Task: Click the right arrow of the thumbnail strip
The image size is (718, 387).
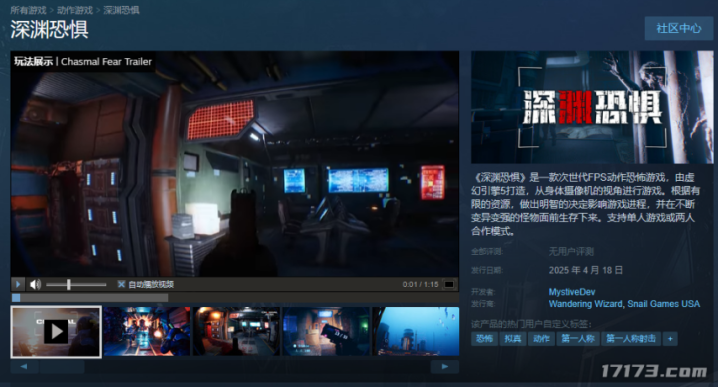Action: point(445,366)
